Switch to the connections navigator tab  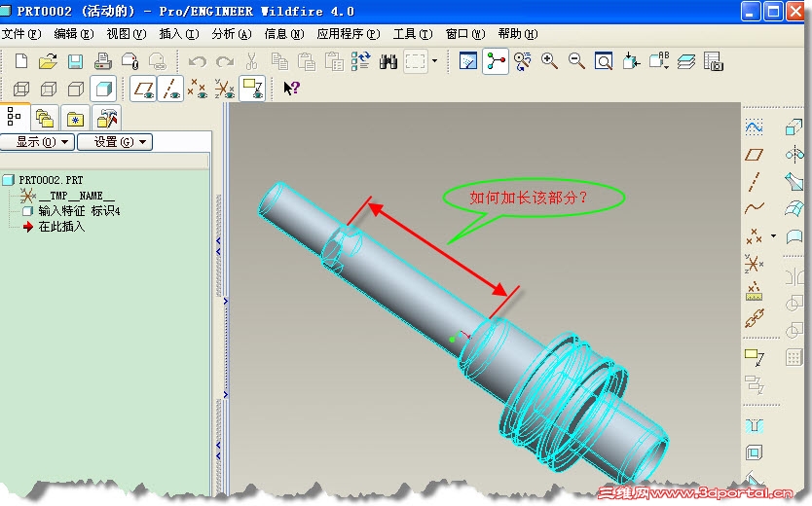tap(107, 118)
